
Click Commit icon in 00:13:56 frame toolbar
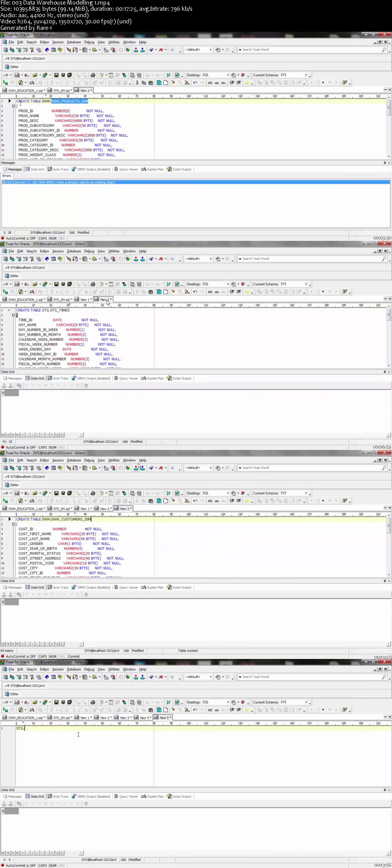coord(136,677)
